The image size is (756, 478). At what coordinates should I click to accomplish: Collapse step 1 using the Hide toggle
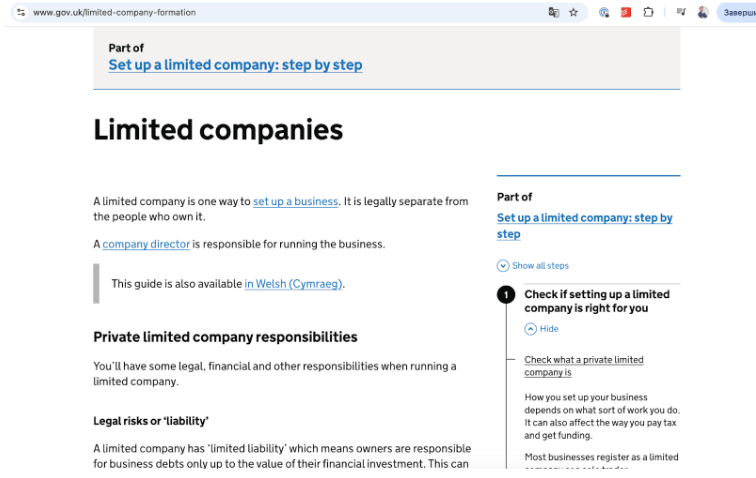541,329
